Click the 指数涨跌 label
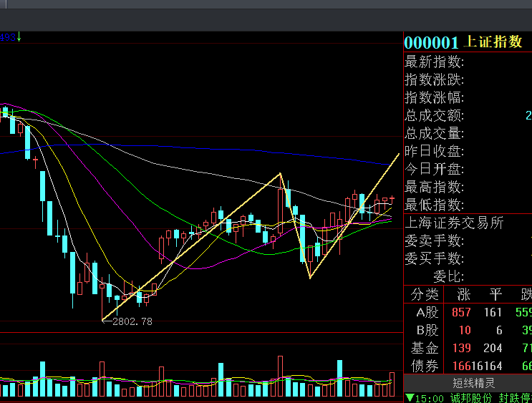 (434, 80)
